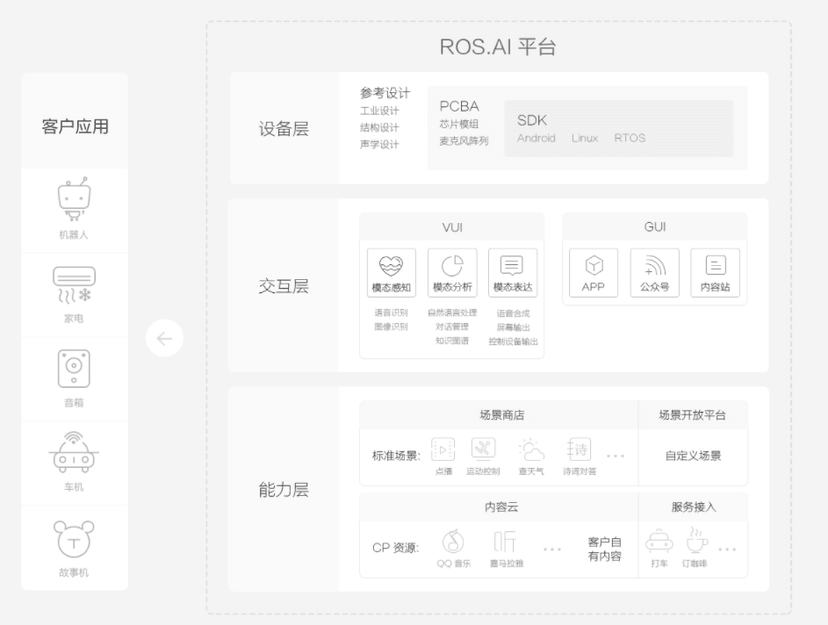
Task: Click the 对话管理 text
Action: coord(452,327)
